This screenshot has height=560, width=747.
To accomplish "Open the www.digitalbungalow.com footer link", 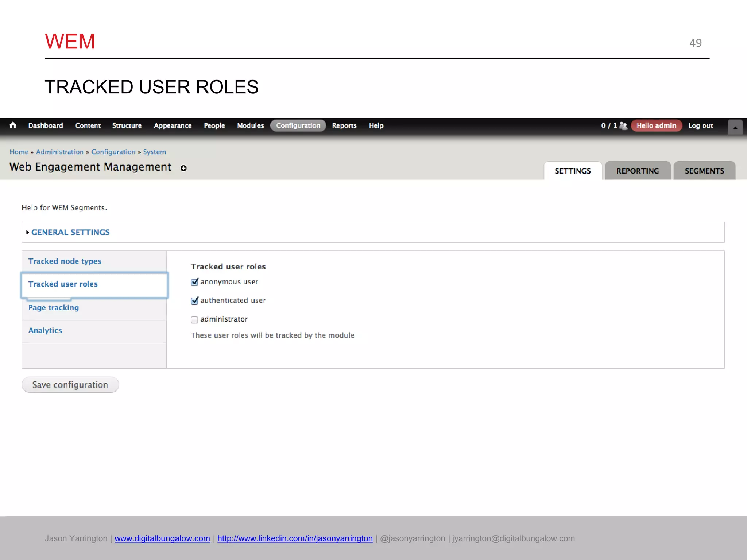I will click(x=162, y=538).
